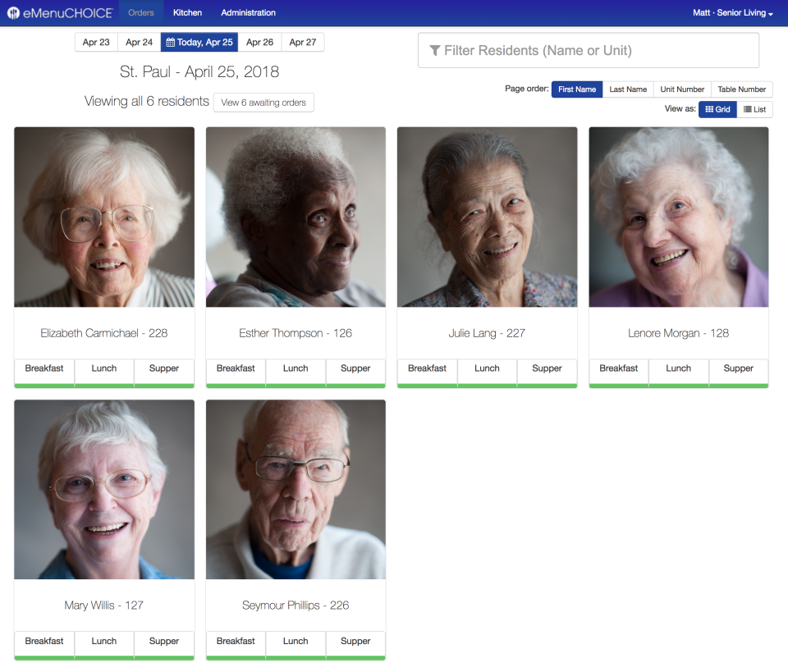Open the Matt · Senior Living account dropdown
Viewport: 788px width, 672px height.
click(x=733, y=12)
